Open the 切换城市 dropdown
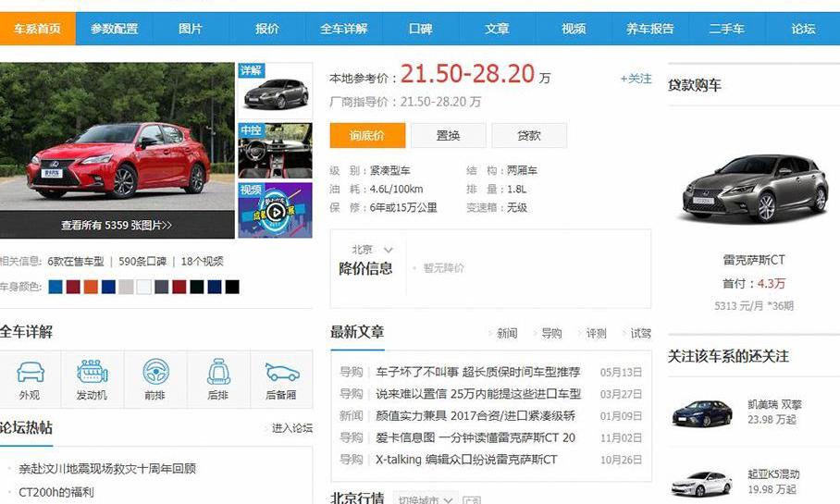 (x=426, y=499)
